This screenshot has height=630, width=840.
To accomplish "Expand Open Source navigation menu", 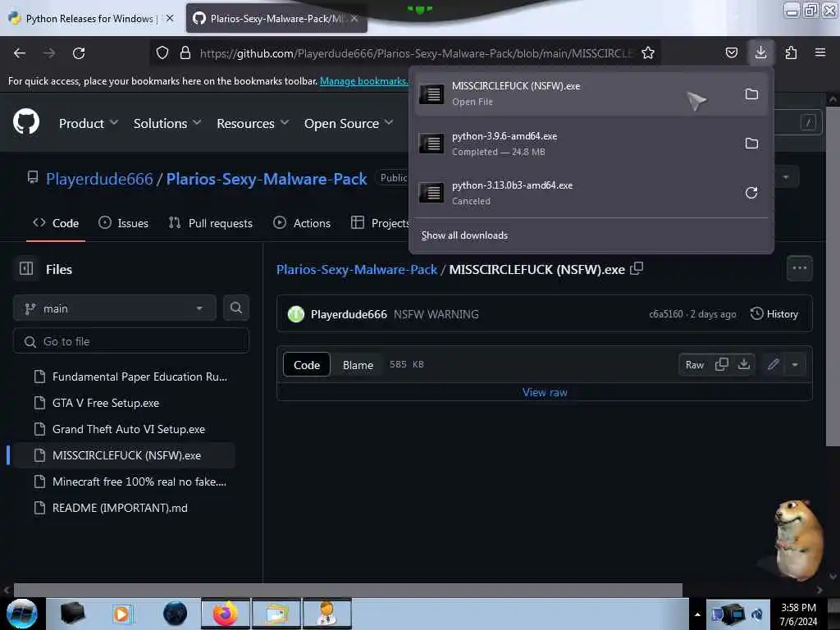I will (x=349, y=123).
